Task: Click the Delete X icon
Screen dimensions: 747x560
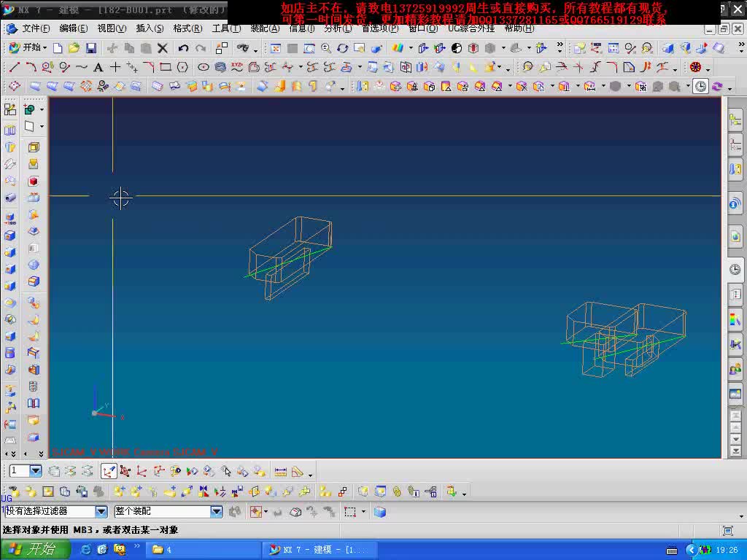Action: pos(163,48)
